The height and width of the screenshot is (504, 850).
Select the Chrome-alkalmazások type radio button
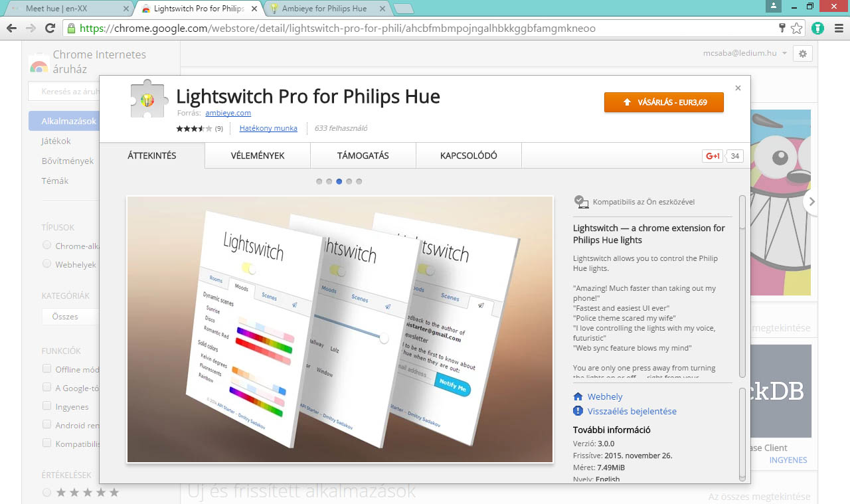tap(47, 246)
